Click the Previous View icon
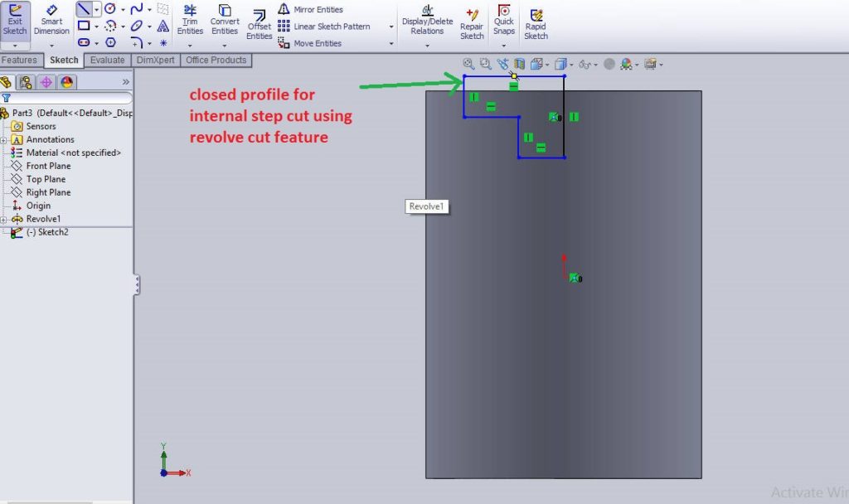 (502, 64)
